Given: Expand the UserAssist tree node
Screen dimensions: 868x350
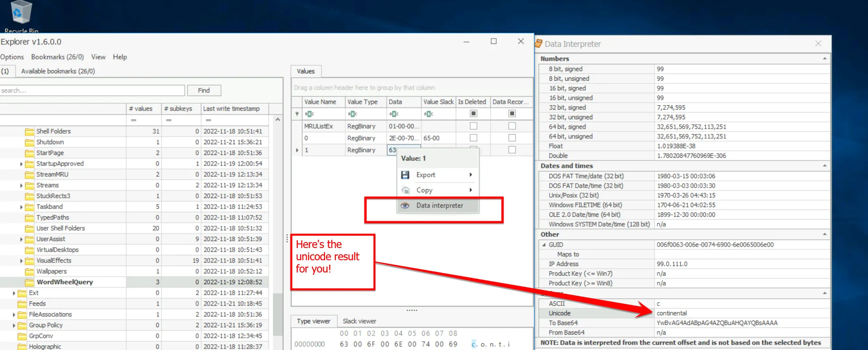Looking at the screenshot, I should 21,239.
